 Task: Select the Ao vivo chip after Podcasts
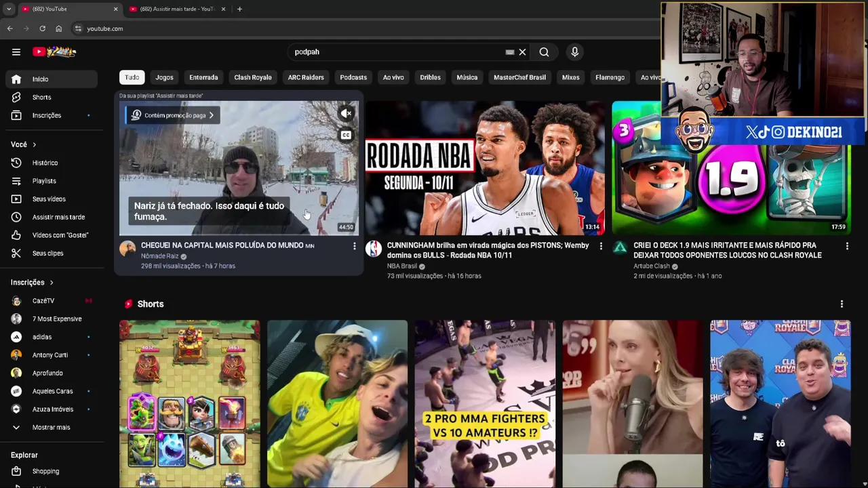pos(393,77)
